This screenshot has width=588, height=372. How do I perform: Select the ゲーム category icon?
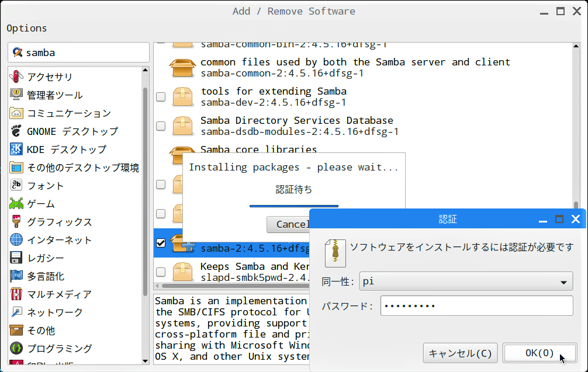[x=16, y=203]
